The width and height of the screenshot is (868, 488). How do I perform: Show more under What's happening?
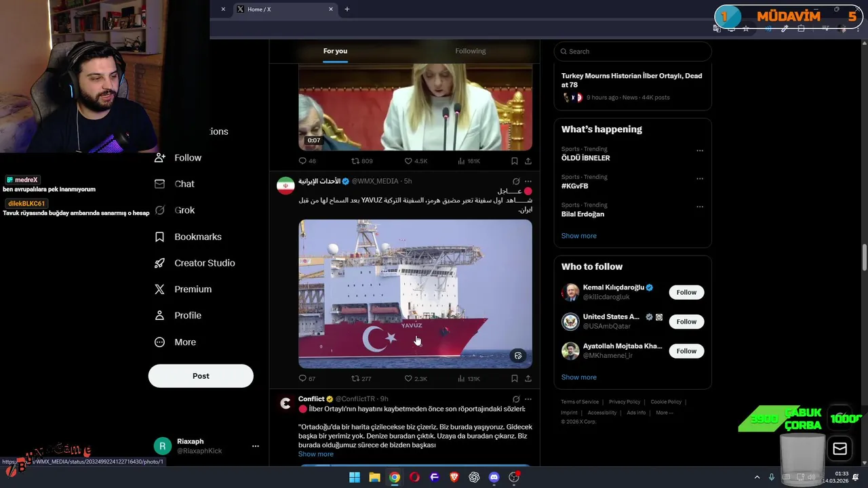pos(578,236)
